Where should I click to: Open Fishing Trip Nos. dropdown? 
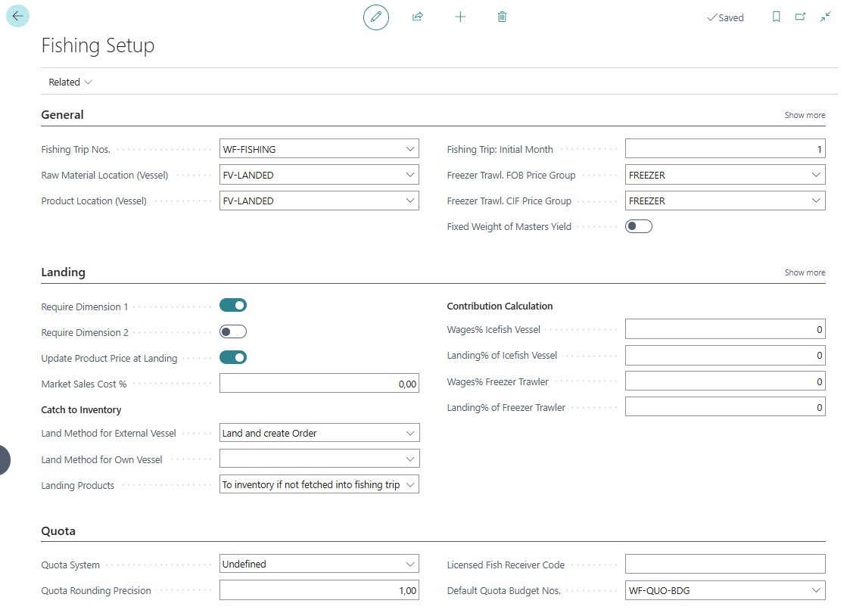point(410,149)
